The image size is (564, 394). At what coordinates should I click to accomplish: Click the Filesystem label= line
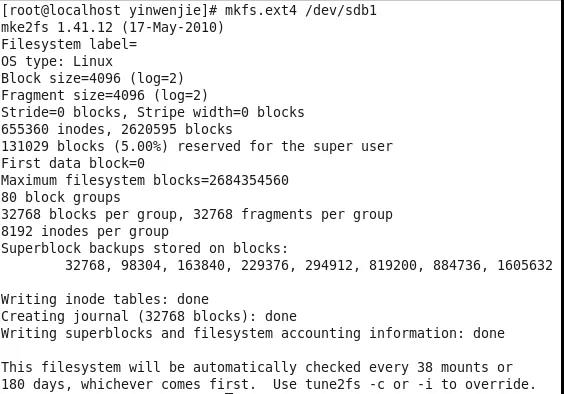click(x=69, y=44)
